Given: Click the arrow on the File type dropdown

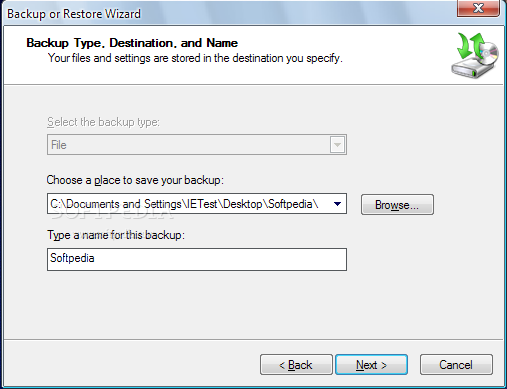Looking at the screenshot, I should (x=337, y=145).
